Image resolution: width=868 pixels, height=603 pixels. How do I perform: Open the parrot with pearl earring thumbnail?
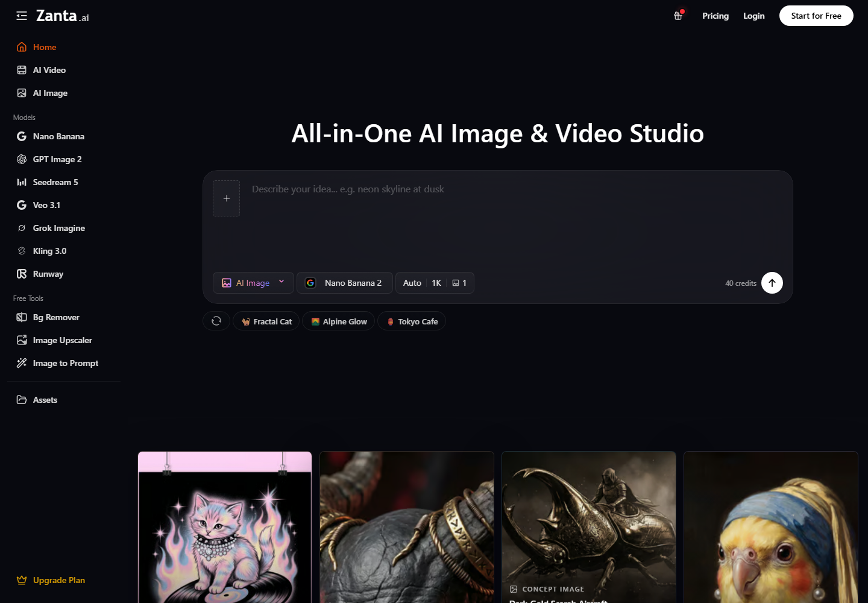(x=771, y=527)
